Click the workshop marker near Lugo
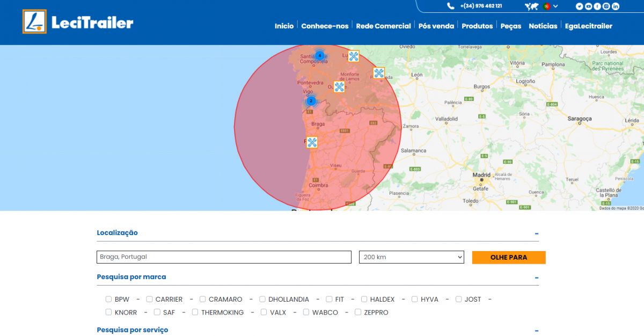644x336 pixels. coord(353,56)
